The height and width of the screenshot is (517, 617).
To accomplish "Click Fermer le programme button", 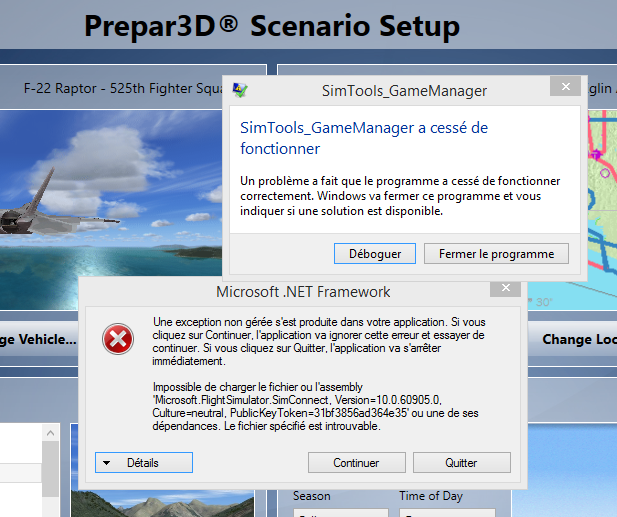I will click(x=496, y=253).
